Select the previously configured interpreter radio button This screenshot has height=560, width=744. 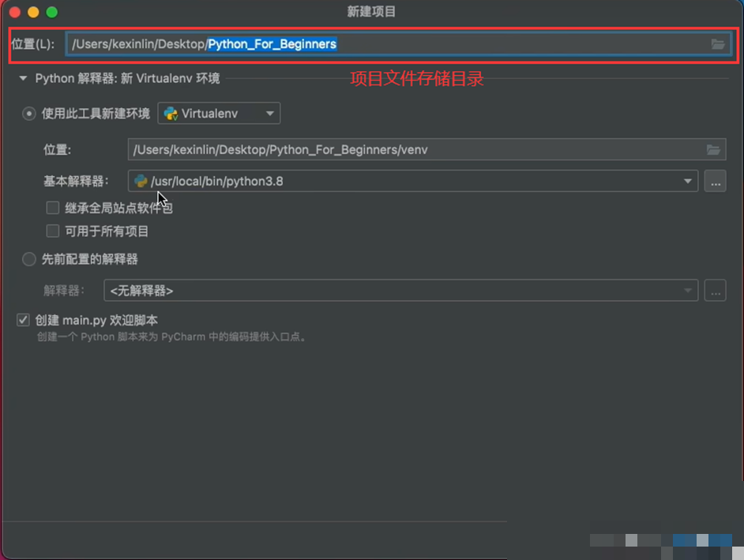coord(29,259)
